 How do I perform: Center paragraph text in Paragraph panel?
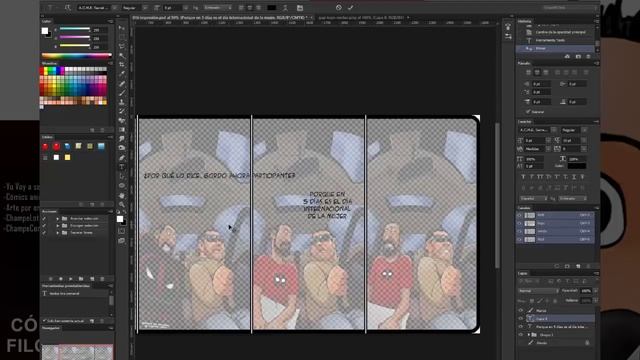[537, 72]
